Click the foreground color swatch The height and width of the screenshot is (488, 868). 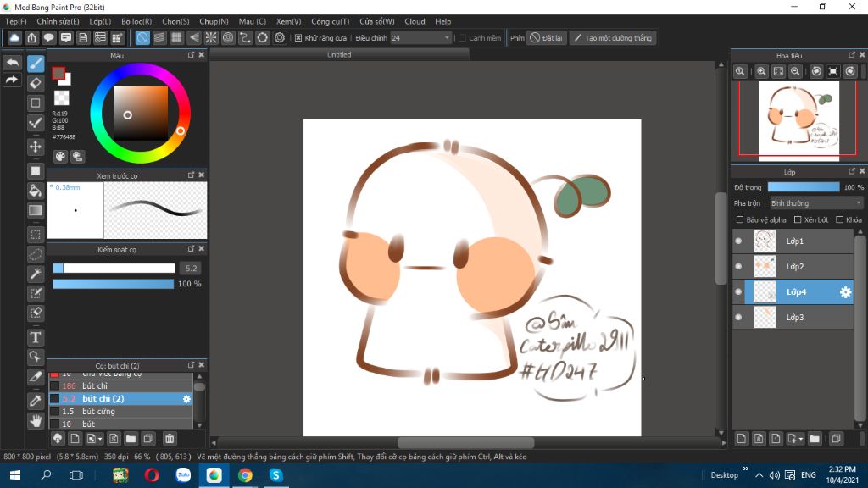[58, 74]
